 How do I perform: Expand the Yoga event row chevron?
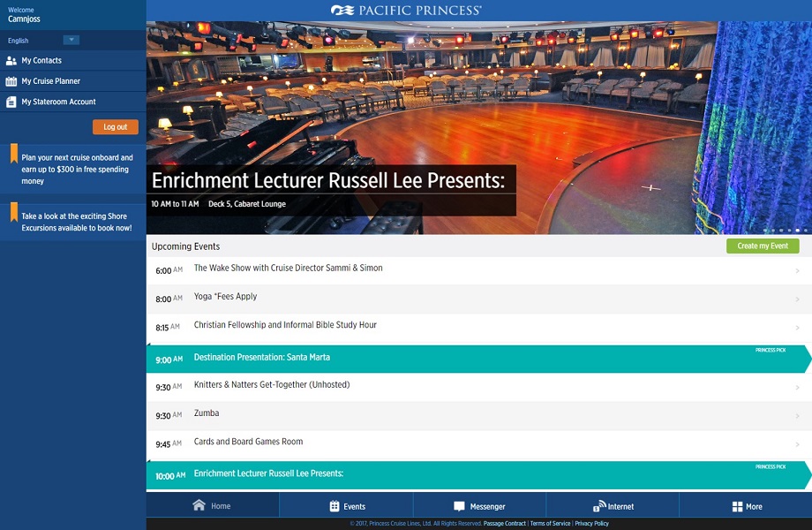tap(797, 299)
